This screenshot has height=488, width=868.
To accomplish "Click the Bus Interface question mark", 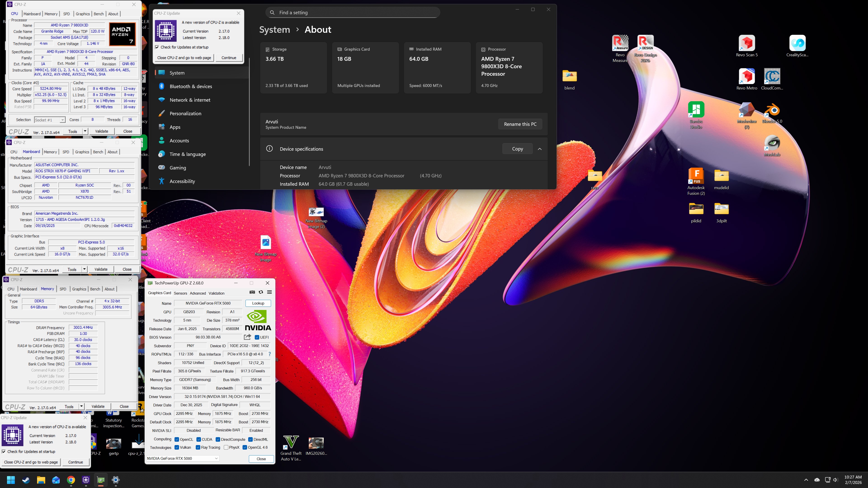I will [x=270, y=354].
